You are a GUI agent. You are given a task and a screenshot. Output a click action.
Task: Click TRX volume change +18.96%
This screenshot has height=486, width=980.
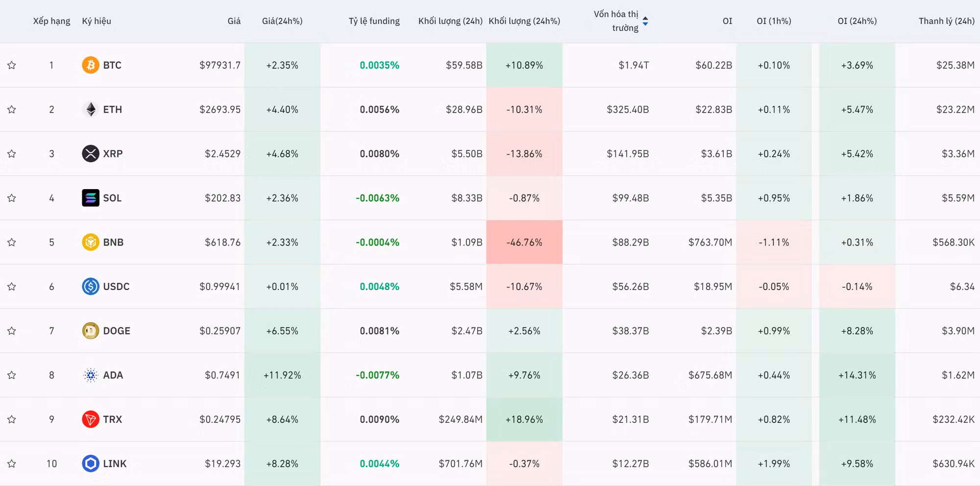[x=524, y=419]
